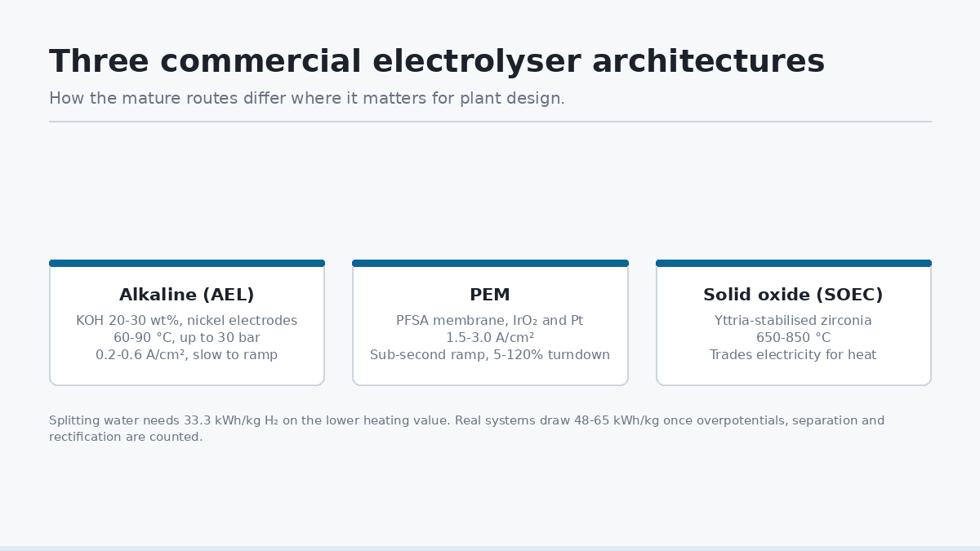Viewport: 980px width, 551px height.
Task: Select the Solid oxide (SOEC) heading
Action: coord(793,295)
